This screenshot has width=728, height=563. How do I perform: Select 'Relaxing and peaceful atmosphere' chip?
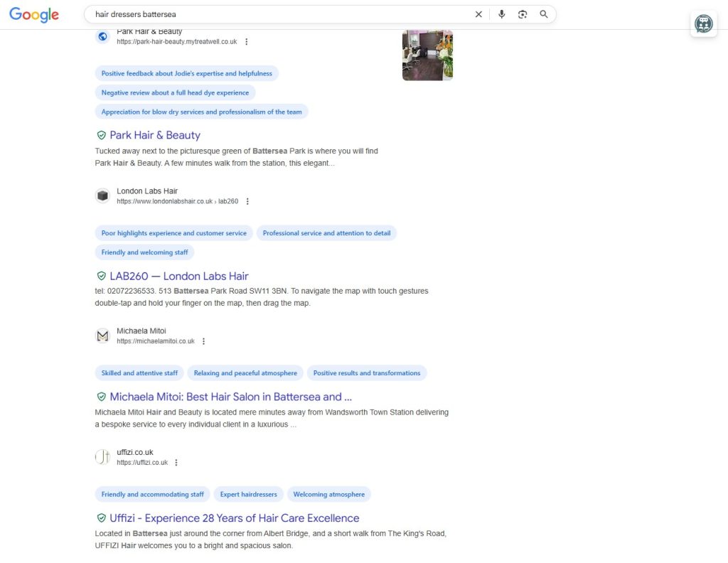(x=245, y=373)
